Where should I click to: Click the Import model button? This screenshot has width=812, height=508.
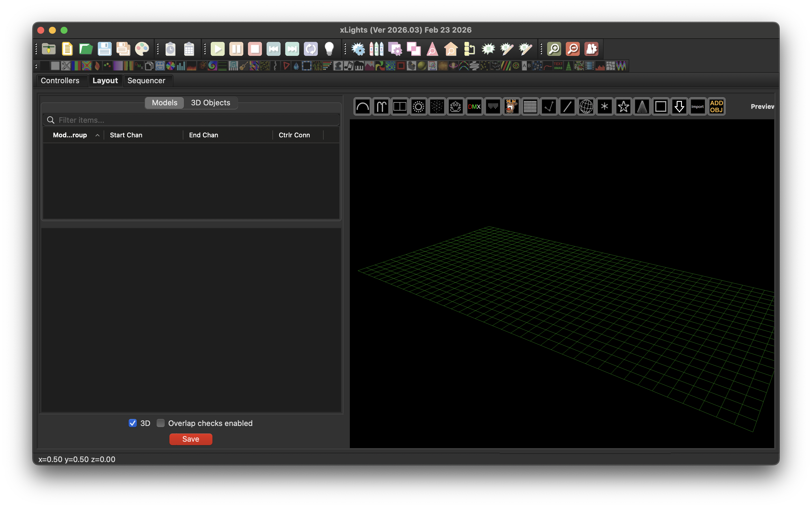[x=698, y=107]
